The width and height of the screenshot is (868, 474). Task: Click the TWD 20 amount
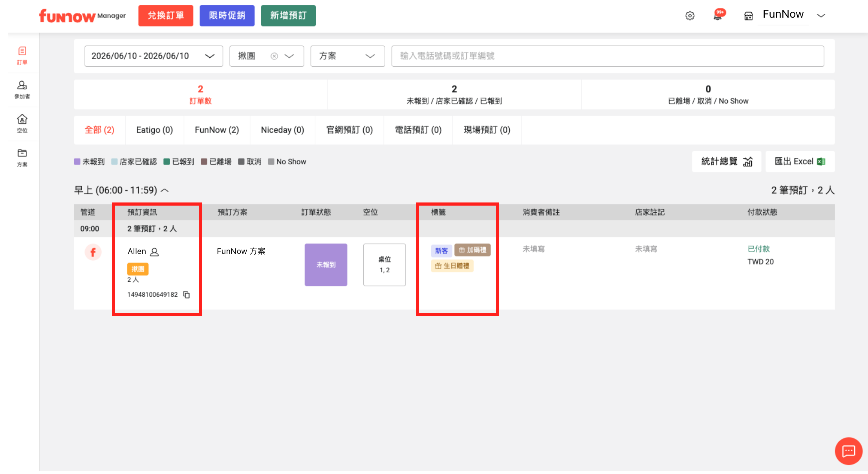point(760,262)
